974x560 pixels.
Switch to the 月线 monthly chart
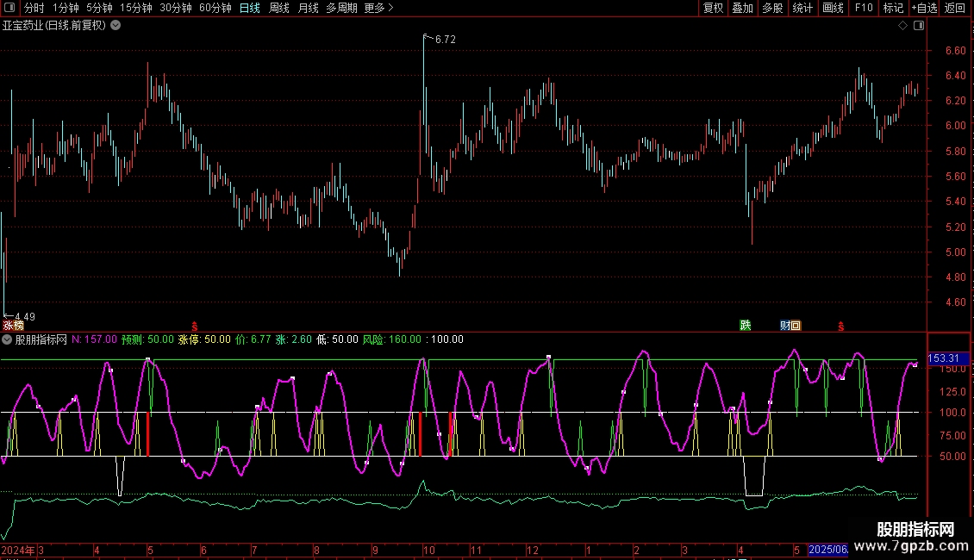tap(308, 8)
